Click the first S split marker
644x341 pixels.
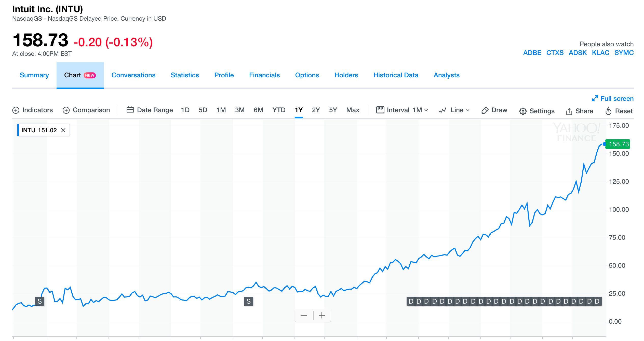pos(40,301)
